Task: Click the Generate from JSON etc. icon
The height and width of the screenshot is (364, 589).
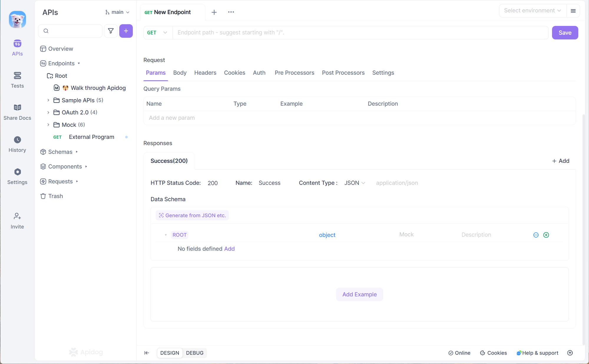Action: [161, 215]
